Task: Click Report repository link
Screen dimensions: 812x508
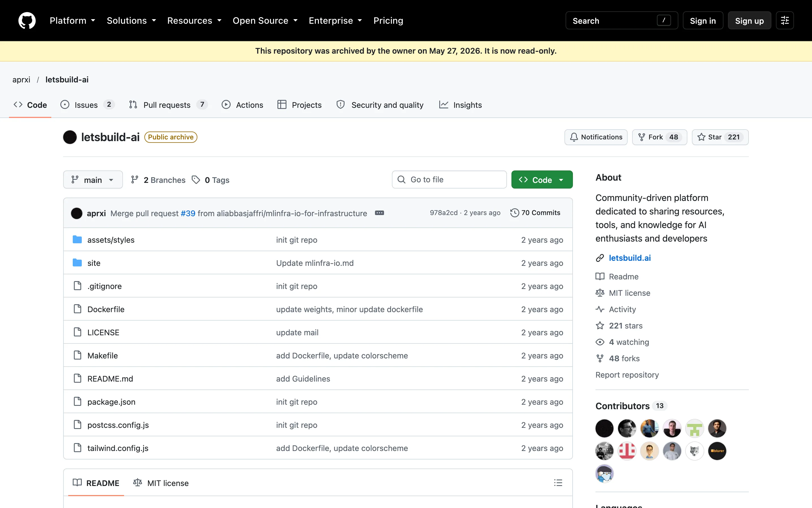Action: pos(627,375)
